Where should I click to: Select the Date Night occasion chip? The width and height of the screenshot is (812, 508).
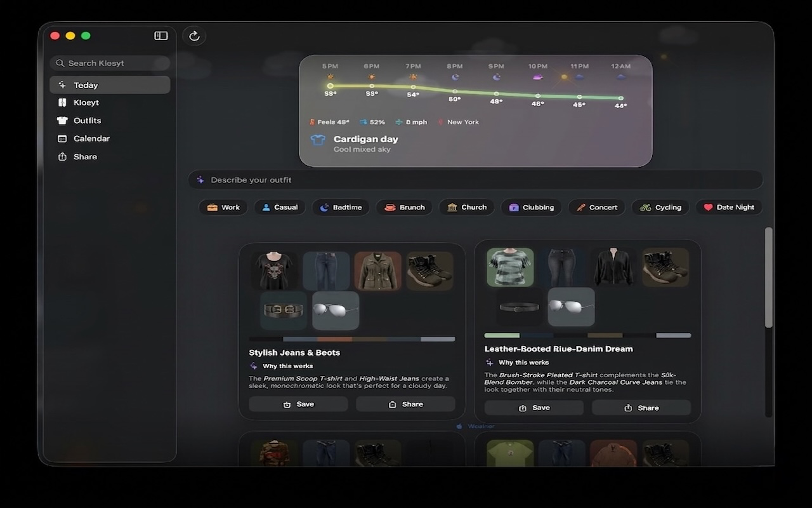click(729, 207)
